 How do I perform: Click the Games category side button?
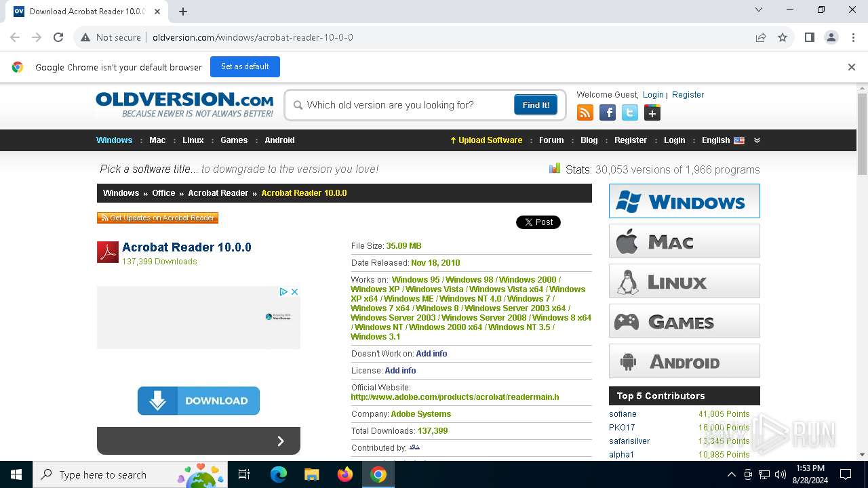(x=684, y=321)
